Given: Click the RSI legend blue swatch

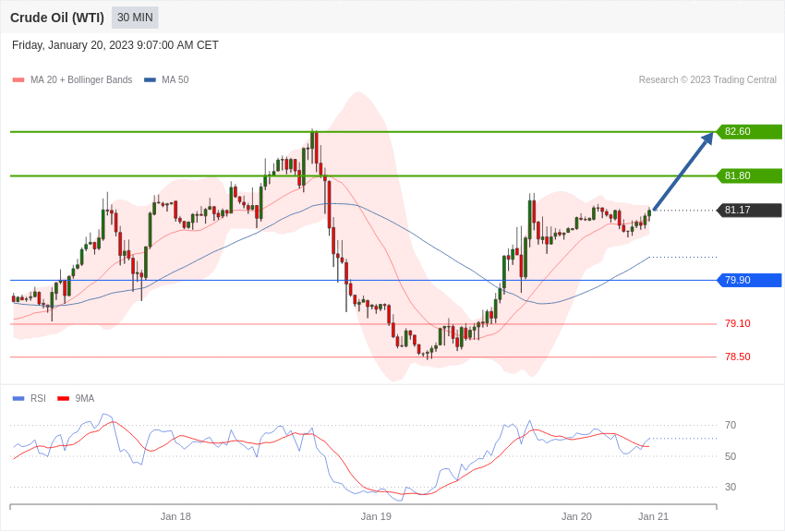Looking at the screenshot, I should pos(18,398).
